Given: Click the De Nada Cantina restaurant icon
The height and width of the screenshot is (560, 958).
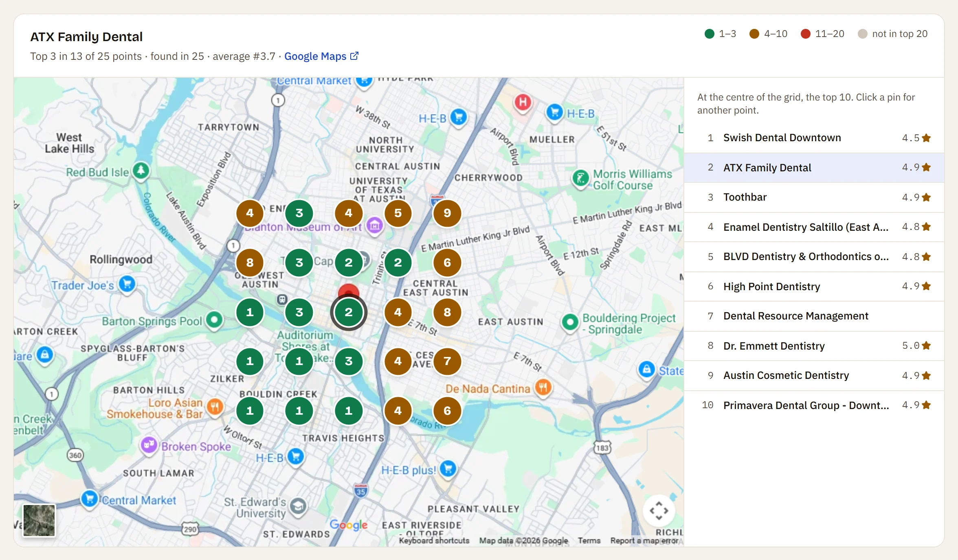Looking at the screenshot, I should (x=543, y=387).
